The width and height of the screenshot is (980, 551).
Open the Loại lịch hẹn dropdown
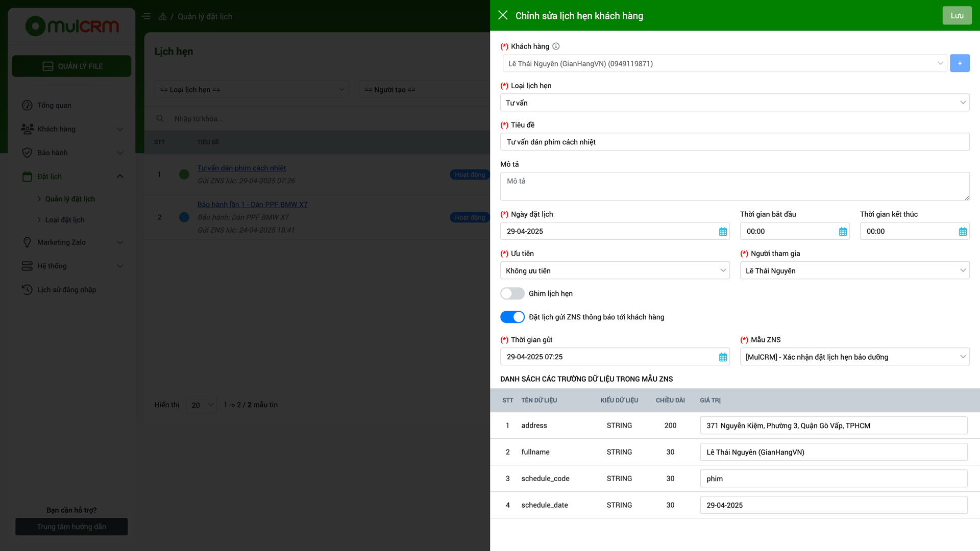click(x=734, y=103)
